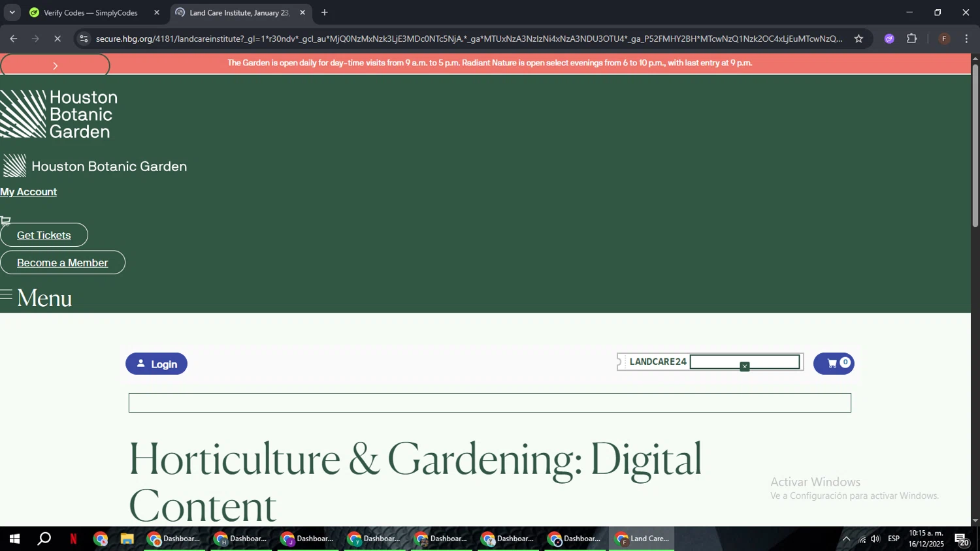
Task: Open the Chrome three-dot menu
Action: 966,39
